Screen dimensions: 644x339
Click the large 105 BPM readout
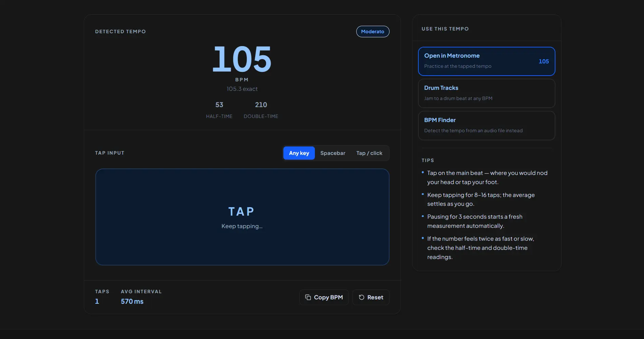(242, 60)
